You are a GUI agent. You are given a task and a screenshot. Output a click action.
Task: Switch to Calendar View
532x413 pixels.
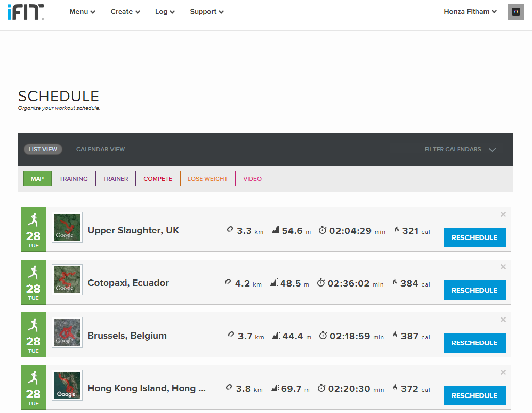(x=101, y=149)
